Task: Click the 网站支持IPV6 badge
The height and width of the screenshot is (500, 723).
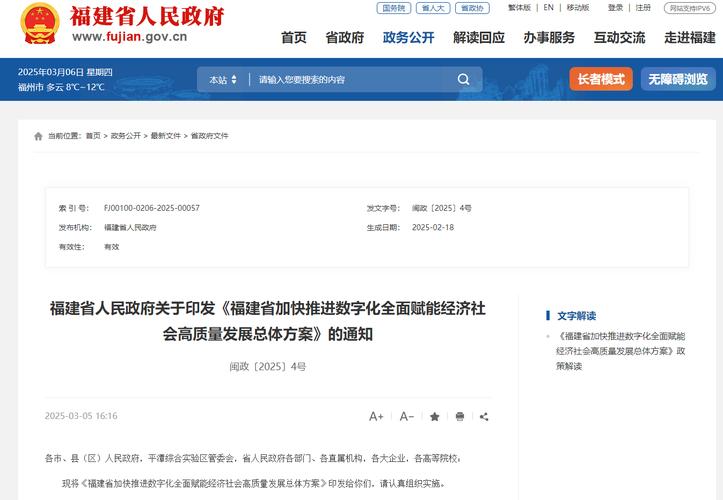Action: (x=690, y=8)
